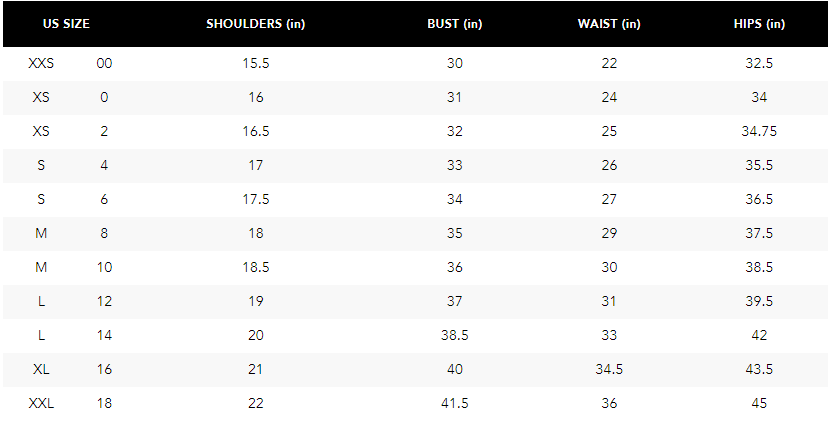Select the 15.5 shoulders value
The width and height of the screenshot is (829, 446).
(x=256, y=63)
